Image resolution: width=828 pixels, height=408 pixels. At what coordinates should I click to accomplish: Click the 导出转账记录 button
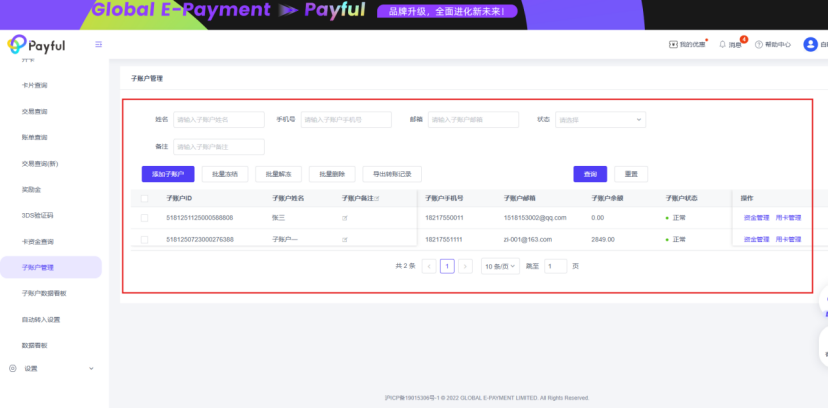pos(392,174)
